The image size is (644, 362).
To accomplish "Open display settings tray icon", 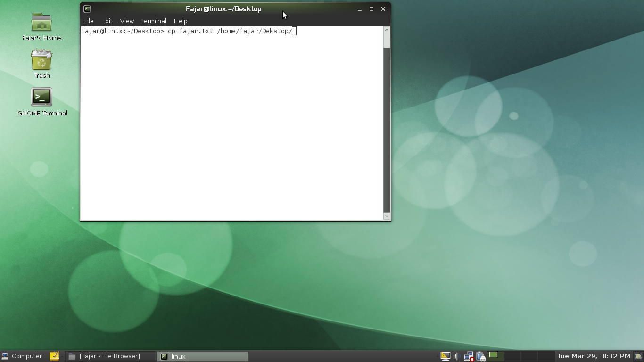I will (445, 356).
